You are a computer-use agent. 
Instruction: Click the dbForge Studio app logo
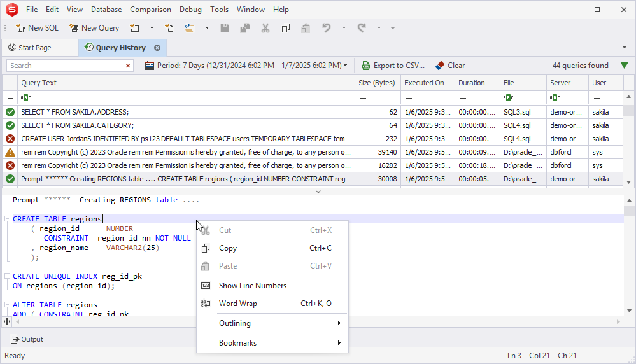tap(11, 10)
